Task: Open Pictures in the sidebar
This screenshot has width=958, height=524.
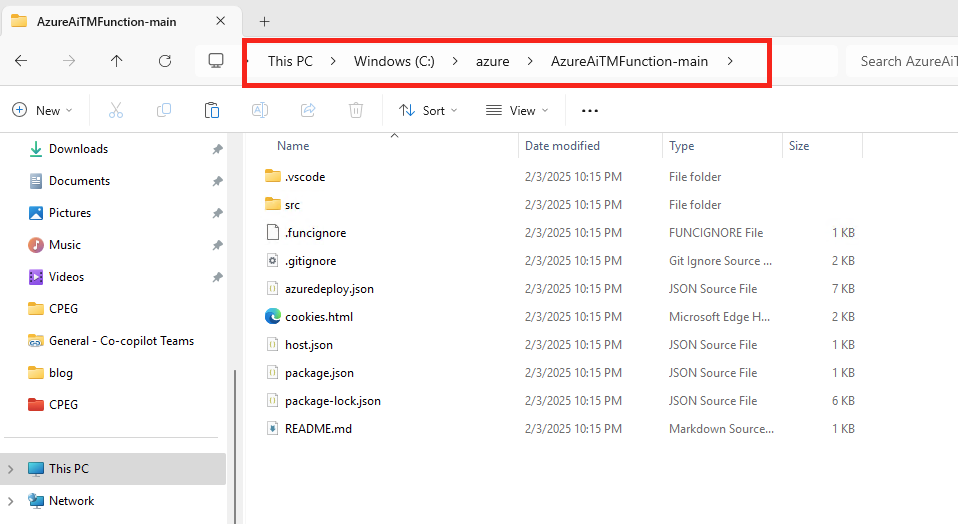Action: (70, 213)
